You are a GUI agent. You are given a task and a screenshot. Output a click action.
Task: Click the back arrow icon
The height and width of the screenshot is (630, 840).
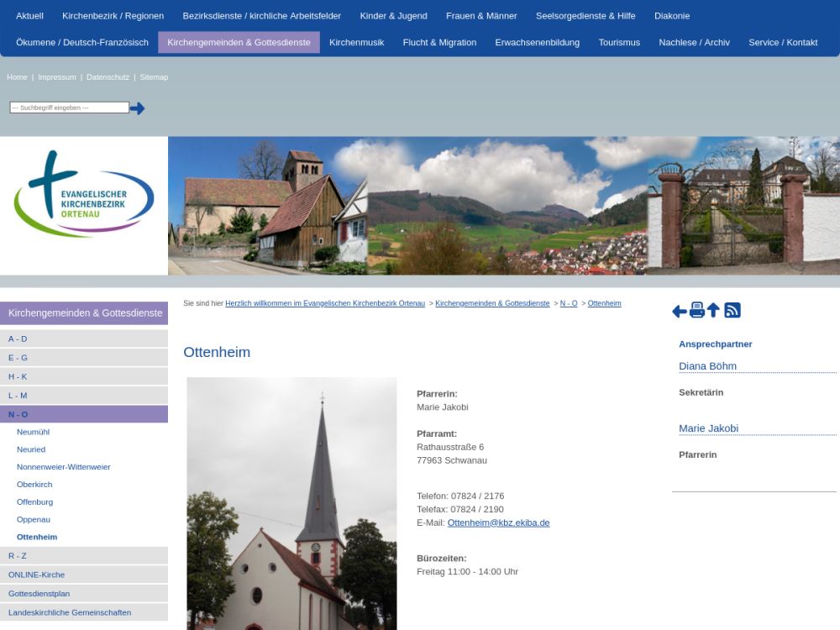coord(680,311)
